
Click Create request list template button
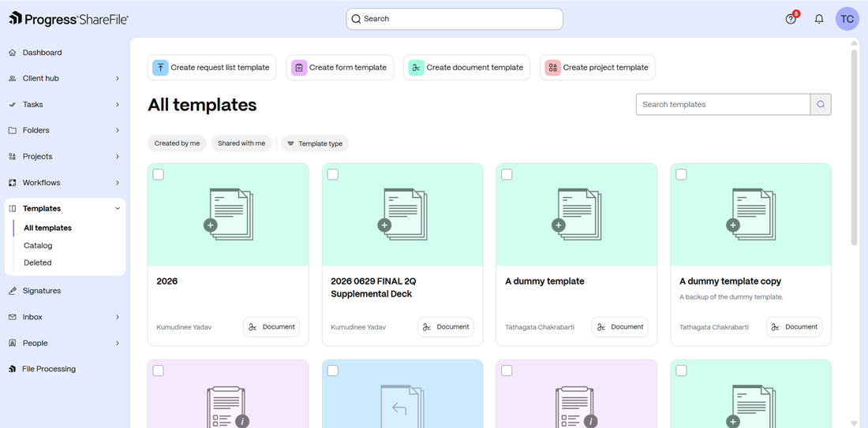tap(211, 68)
